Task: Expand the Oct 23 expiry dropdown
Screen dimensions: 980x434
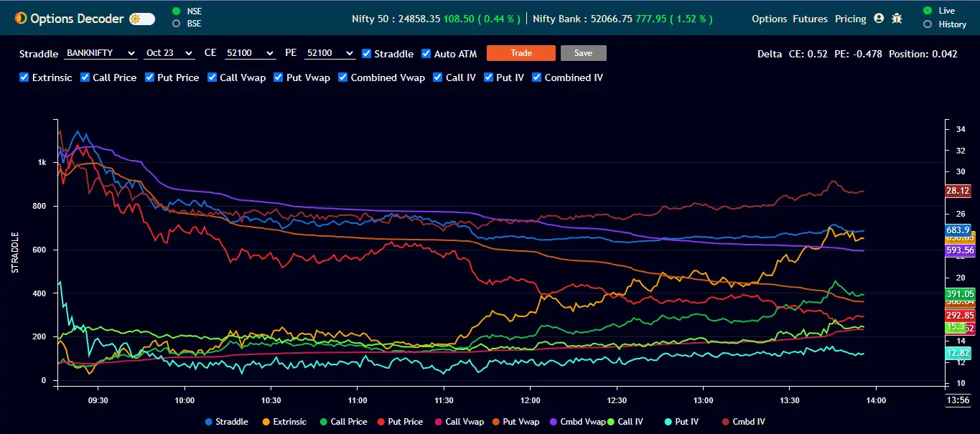Action: tap(169, 53)
